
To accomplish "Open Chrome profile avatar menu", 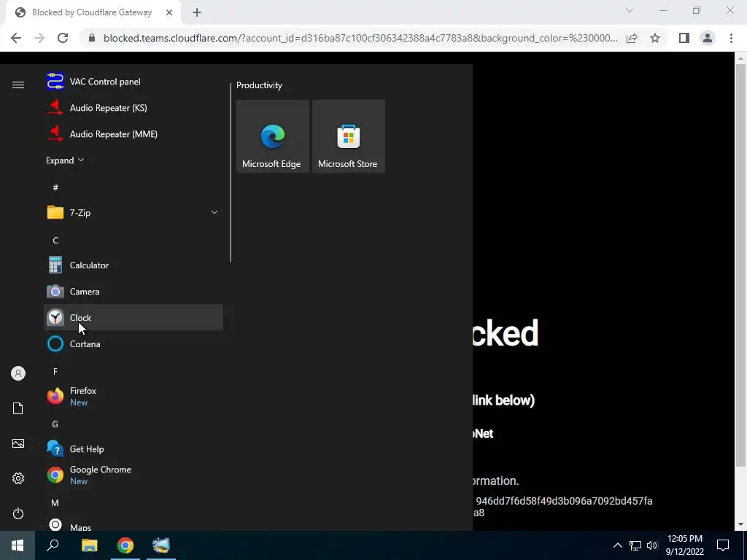I will 708,38.
